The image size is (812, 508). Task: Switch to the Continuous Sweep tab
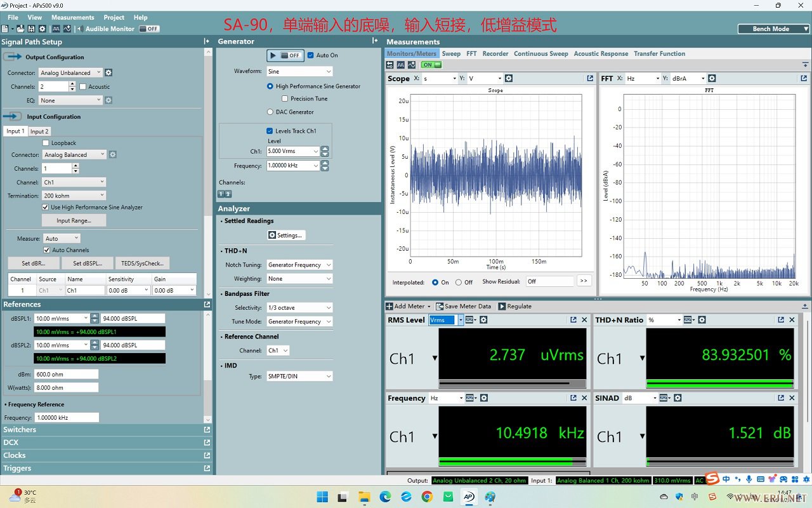click(540, 54)
